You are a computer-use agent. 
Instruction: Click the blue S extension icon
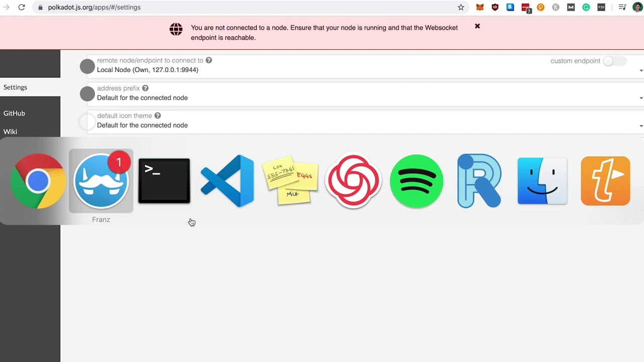(510, 7)
